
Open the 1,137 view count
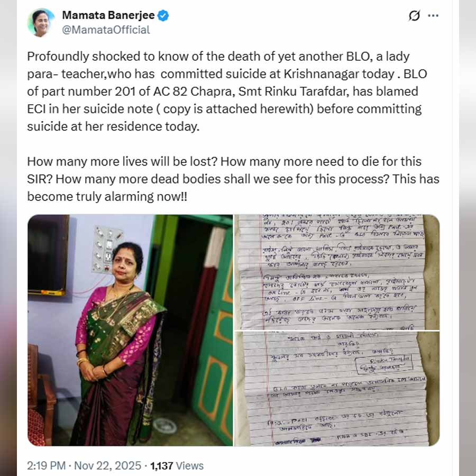tap(162, 465)
